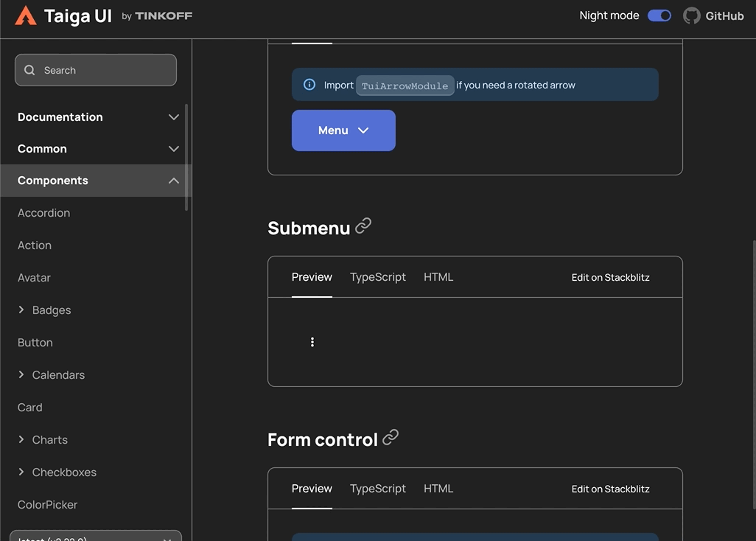This screenshot has width=756, height=541.
Task: Switch to HTML tab in Form control example
Action: (438, 488)
